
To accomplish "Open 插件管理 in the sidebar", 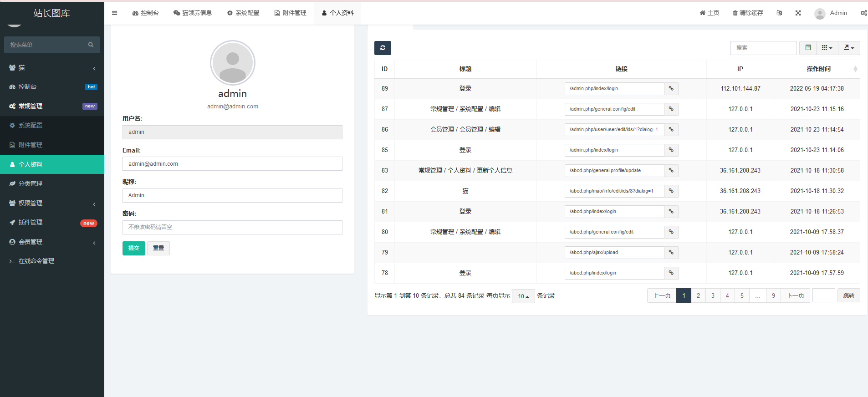I will click(52, 223).
